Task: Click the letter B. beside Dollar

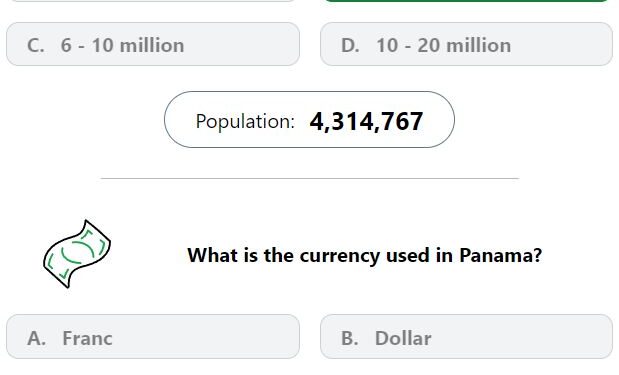Action: (350, 338)
